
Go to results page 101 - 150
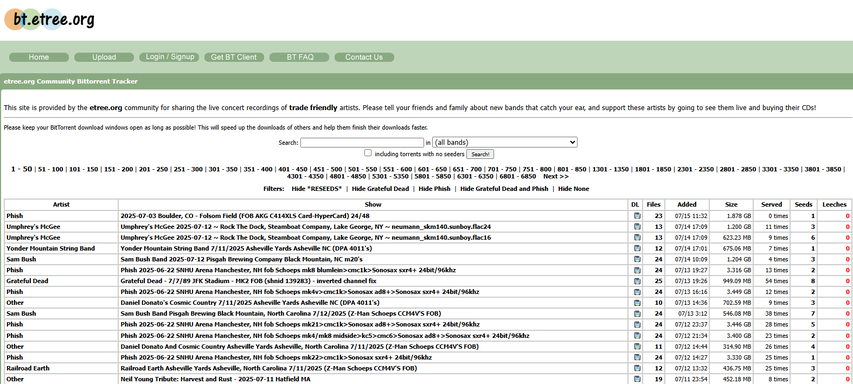[84, 169]
